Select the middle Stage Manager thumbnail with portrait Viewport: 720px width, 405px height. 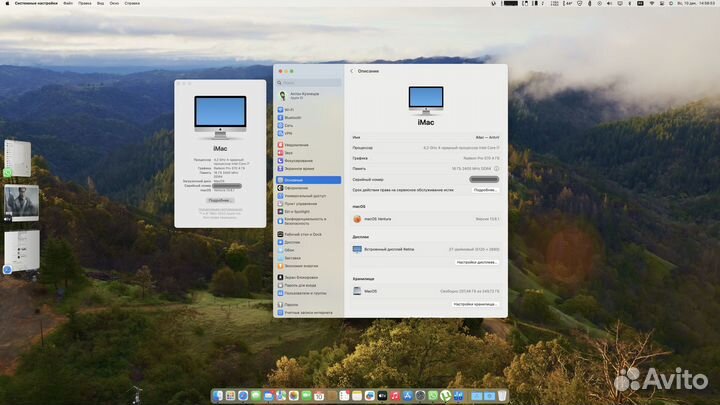tap(21, 202)
